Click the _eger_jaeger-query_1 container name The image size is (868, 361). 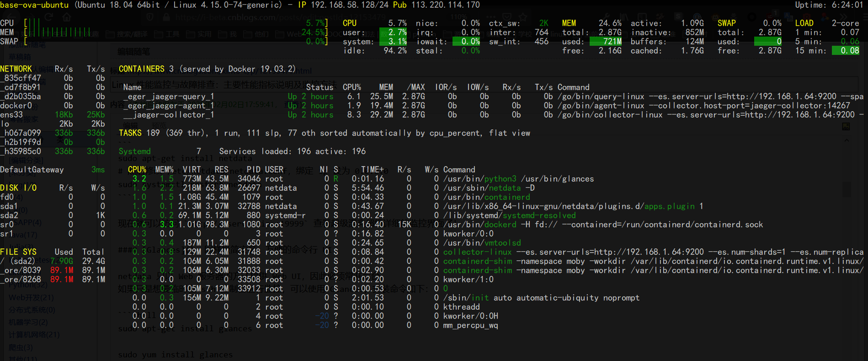tap(169, 97)
